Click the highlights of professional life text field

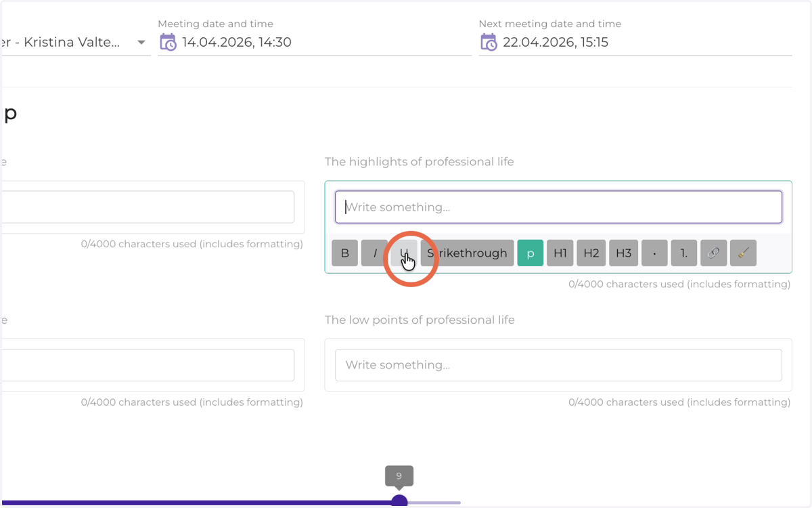coord(558,207)
